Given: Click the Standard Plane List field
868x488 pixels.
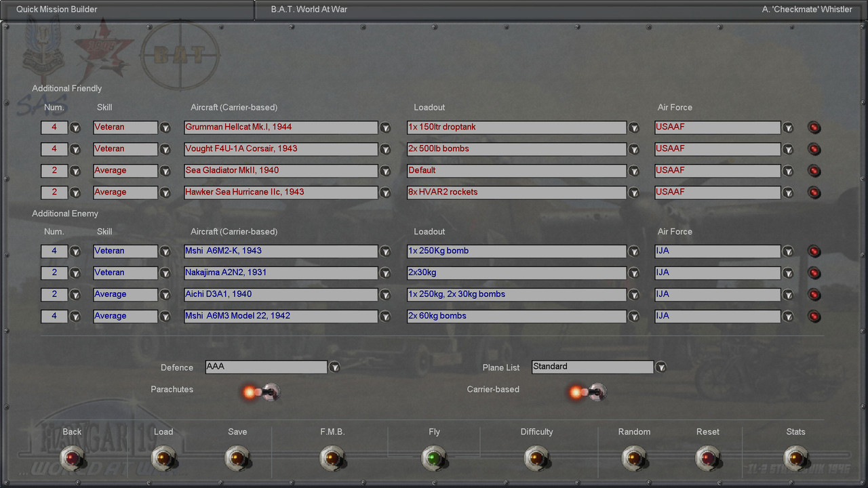Looking at the screenshot, I should point(593,367).
